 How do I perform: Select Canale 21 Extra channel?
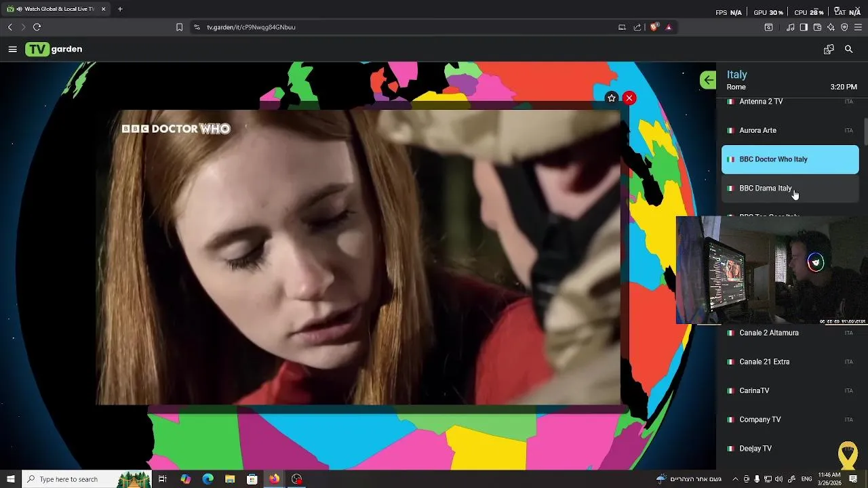point(790,362)
